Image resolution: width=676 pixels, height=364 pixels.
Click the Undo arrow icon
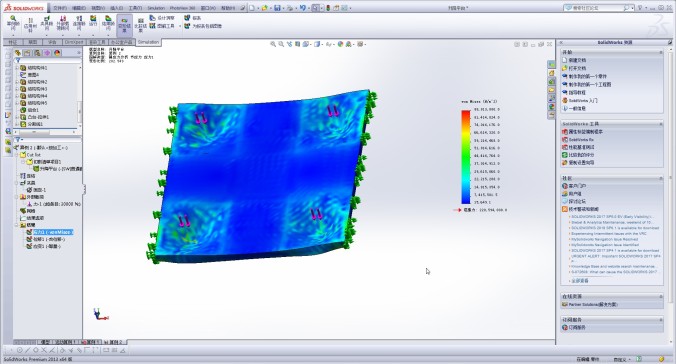coord(302,8)
